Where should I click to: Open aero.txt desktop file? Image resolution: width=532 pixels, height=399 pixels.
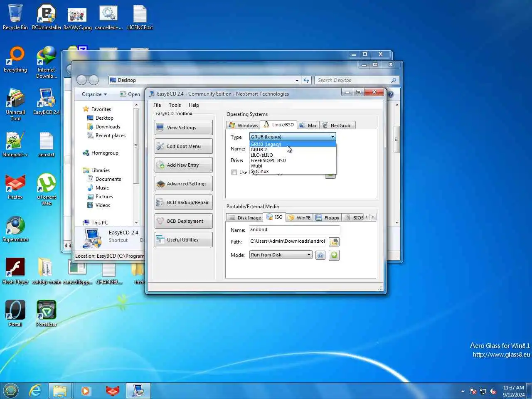[x=47, y=144]
